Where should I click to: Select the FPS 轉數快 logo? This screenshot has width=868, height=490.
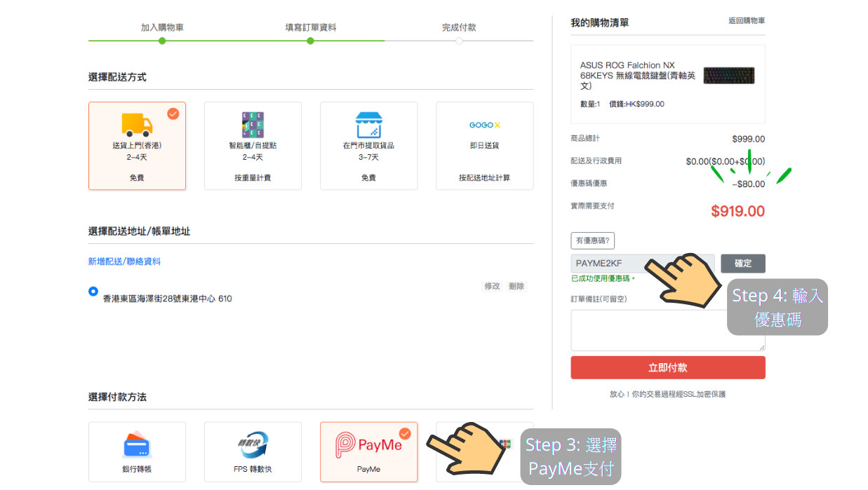(253, 444)
